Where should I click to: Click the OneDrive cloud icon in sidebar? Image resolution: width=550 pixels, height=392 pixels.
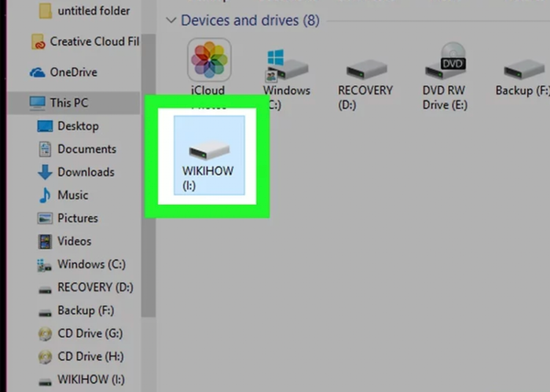point(38,72)
